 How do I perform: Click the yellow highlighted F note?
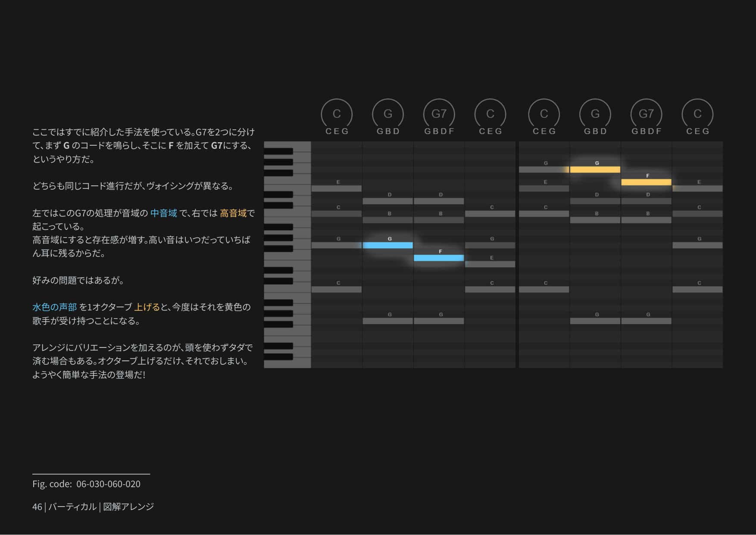coord(646,182)
